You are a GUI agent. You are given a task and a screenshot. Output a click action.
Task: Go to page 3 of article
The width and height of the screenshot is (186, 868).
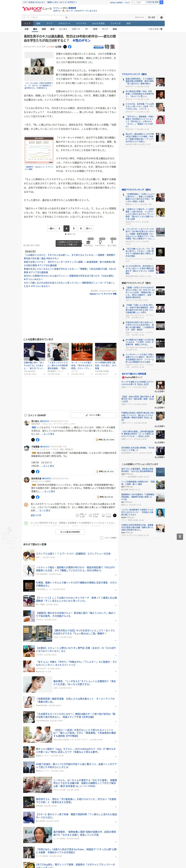pos(59,228)
